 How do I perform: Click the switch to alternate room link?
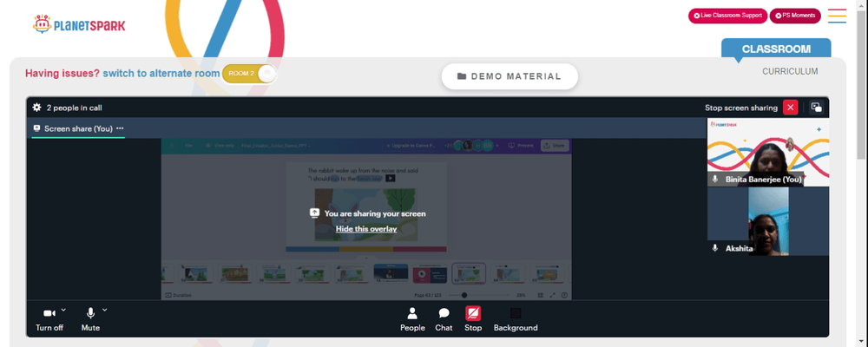pos(161,73)
